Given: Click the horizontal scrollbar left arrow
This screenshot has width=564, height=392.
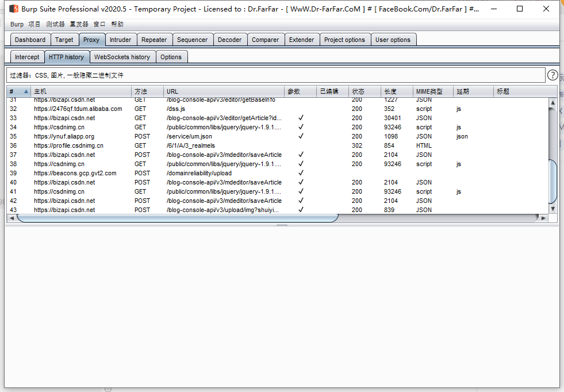Looking at the screenshot, I should coord(12,218).
